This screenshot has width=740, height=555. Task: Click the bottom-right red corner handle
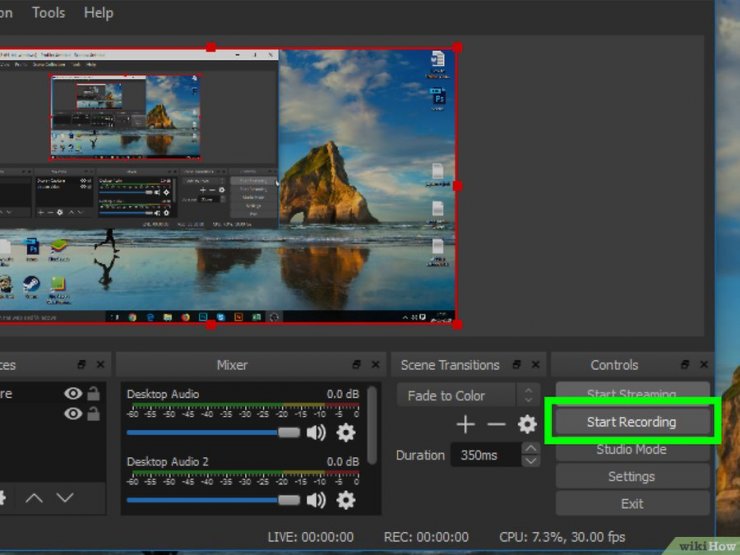[x=457, y=325]
